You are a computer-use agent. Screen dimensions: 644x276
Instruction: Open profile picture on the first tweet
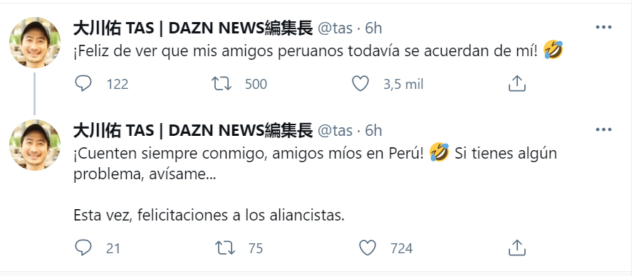[35, 42]
